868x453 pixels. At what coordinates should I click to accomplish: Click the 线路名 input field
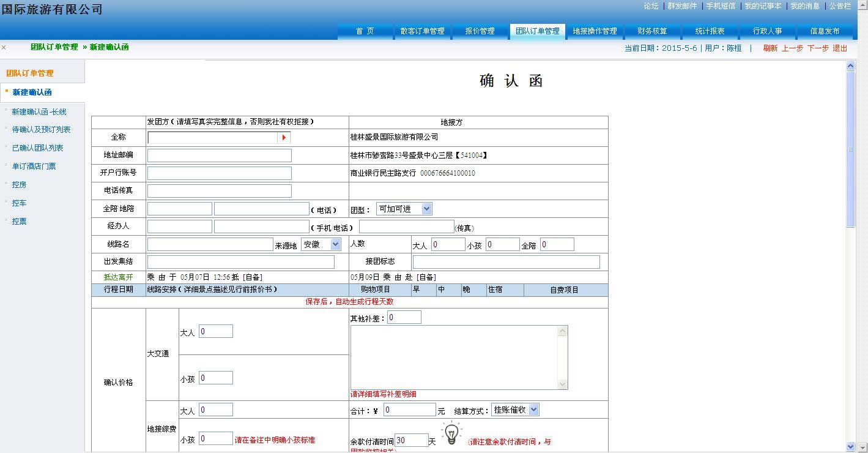[x=210, y=244]
